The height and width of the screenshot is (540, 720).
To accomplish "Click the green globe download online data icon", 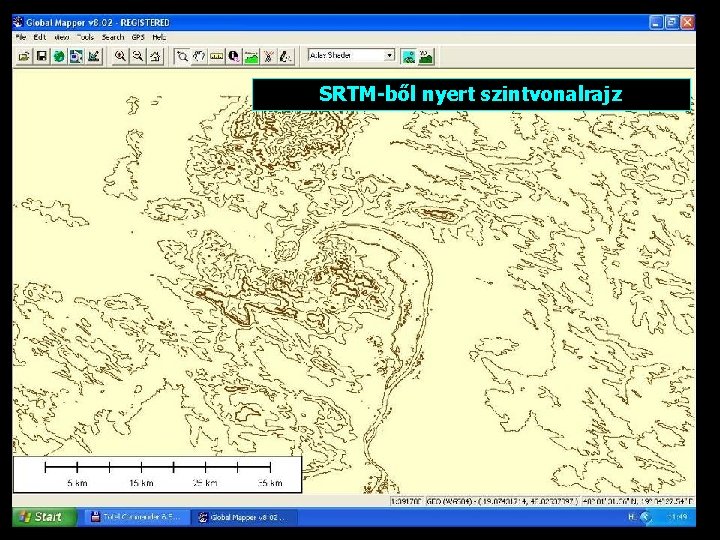I will point(59,56).
